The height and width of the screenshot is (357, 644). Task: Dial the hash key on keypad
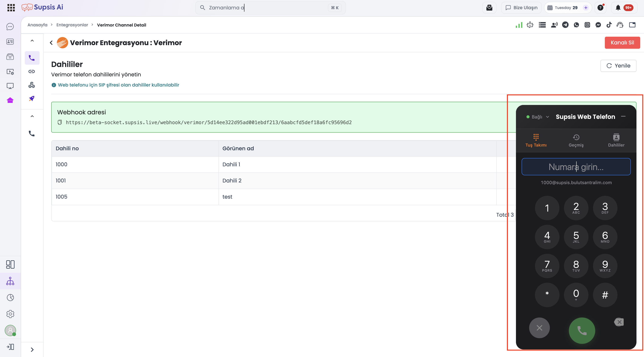pos(605,295)
